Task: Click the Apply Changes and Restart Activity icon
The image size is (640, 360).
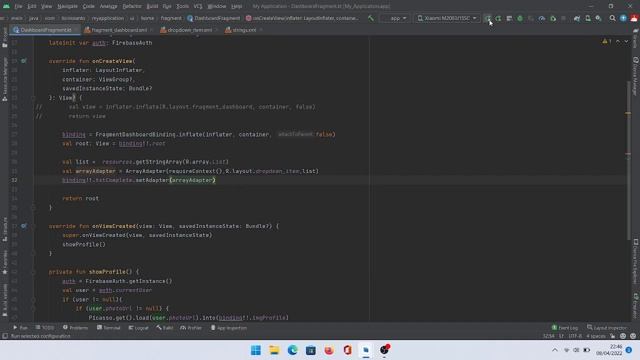Action: point(498,18)
